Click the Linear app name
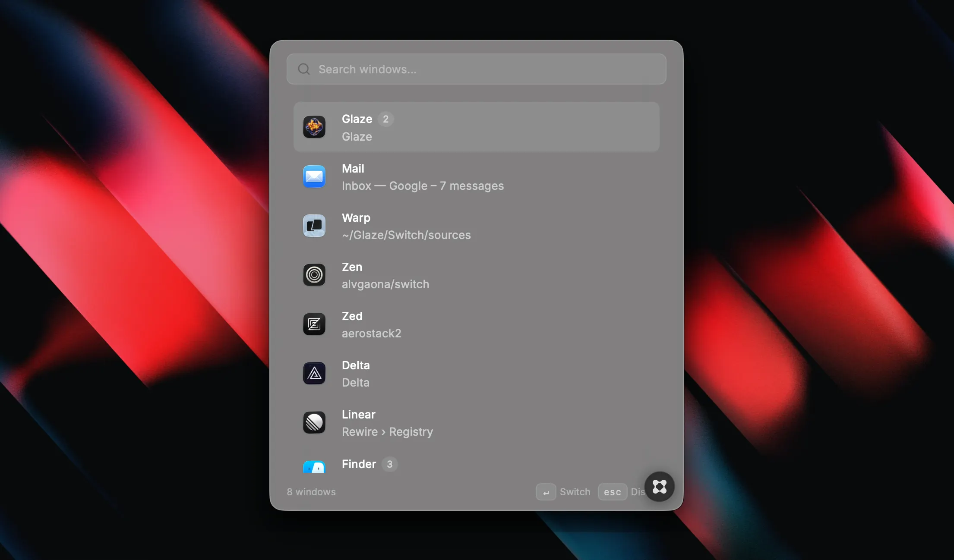 coord(359,415)
